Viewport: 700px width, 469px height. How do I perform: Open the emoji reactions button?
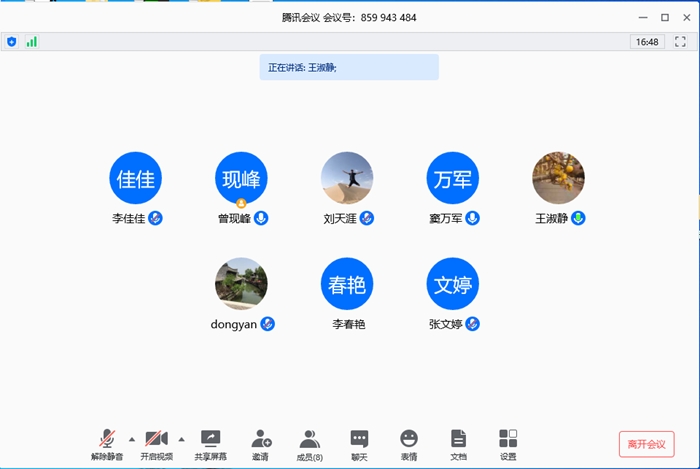point(409,444)
